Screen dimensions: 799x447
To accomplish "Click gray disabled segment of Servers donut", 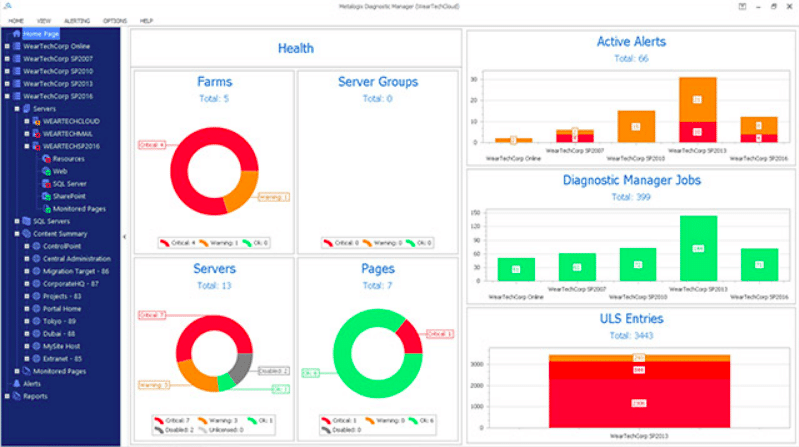I will point(243,368).
